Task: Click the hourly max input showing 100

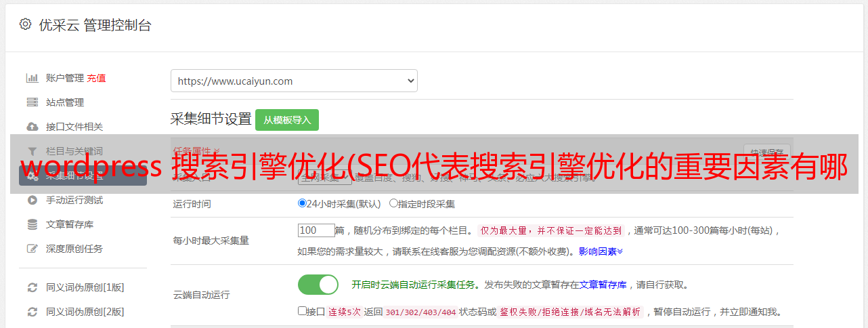Action: coord(316,230)
